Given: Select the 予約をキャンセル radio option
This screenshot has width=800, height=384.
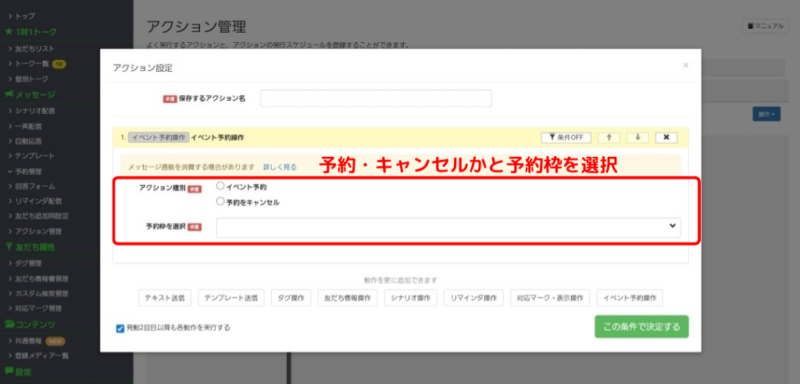Looking at the screenshot, I should (x=220, y=201).
